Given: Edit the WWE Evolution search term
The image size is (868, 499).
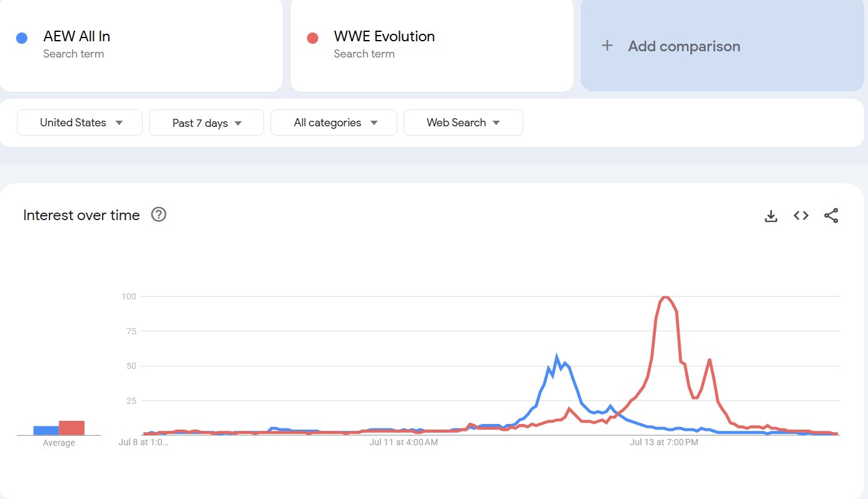Looking at the screenshot, I should pyautogui.click(x=384, y=37).
